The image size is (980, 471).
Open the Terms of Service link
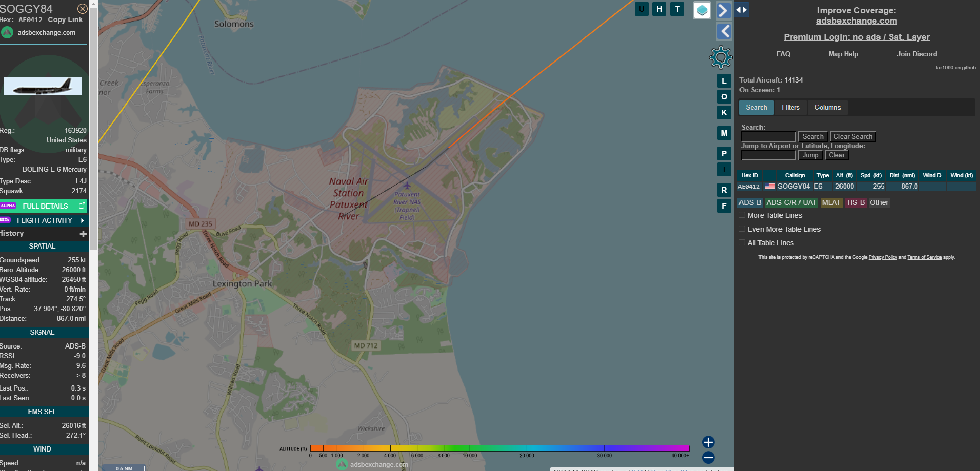[924, 257]
